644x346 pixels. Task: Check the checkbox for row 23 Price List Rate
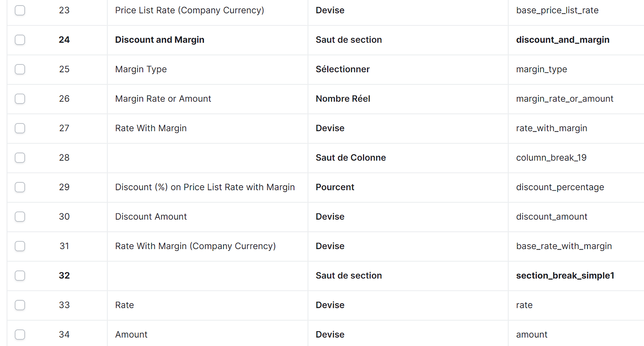(20, 10)
